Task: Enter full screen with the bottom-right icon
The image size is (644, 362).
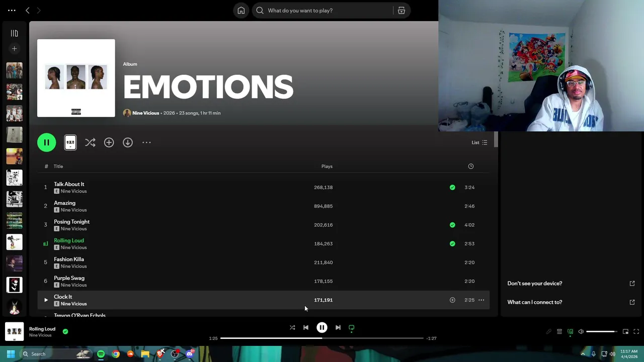Action: point(636,332)
